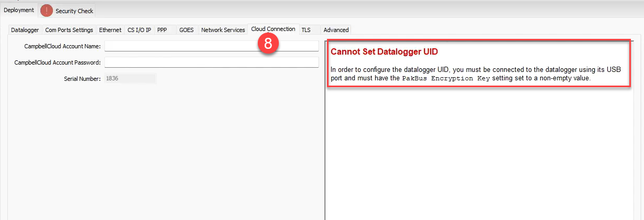644x220 pixels.
Task: Open the Network Services tab
Action: click(x=223, y=30)
